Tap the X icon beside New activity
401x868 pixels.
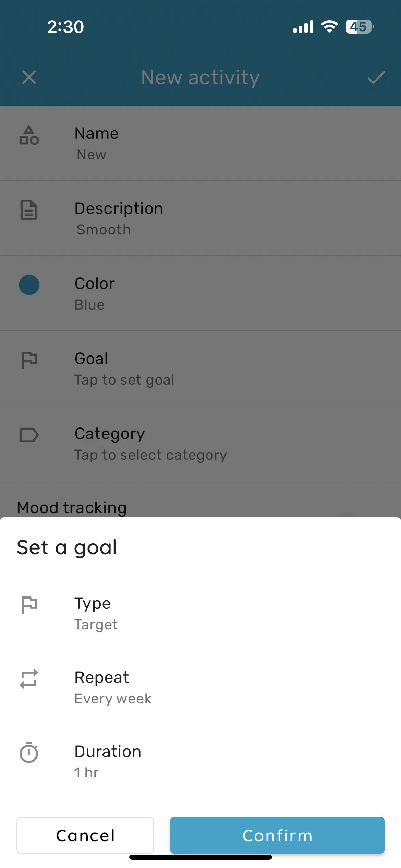click(29, 77)
